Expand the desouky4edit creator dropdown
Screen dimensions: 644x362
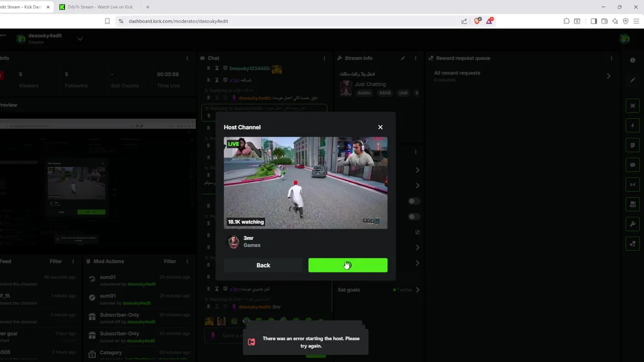pyautogui.click(x=80, y=39)
